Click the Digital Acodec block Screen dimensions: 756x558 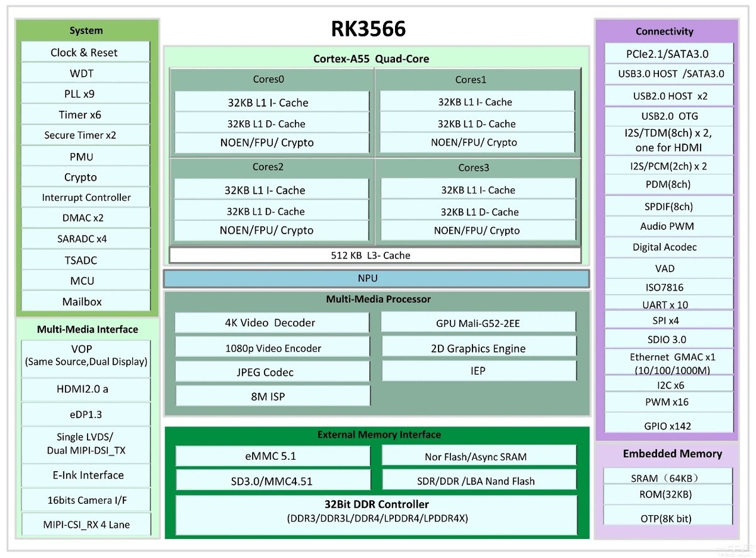coord(669,247)
